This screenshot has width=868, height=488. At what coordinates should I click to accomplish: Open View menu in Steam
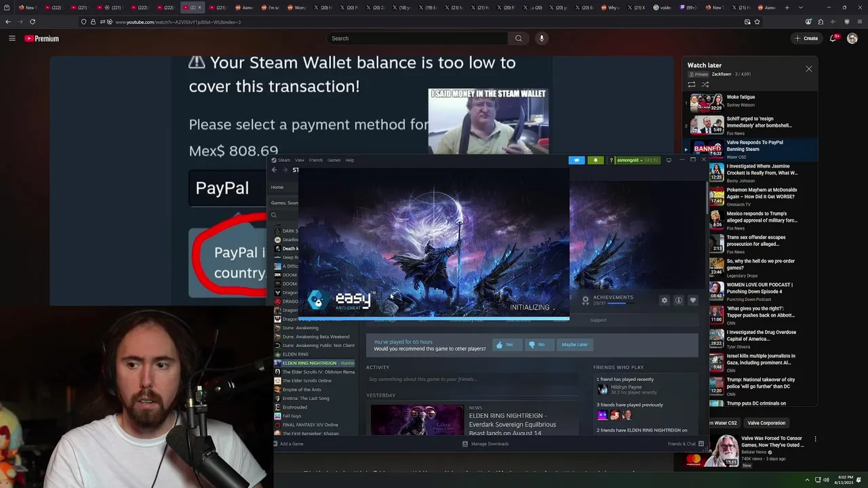(x=299, y=161)
